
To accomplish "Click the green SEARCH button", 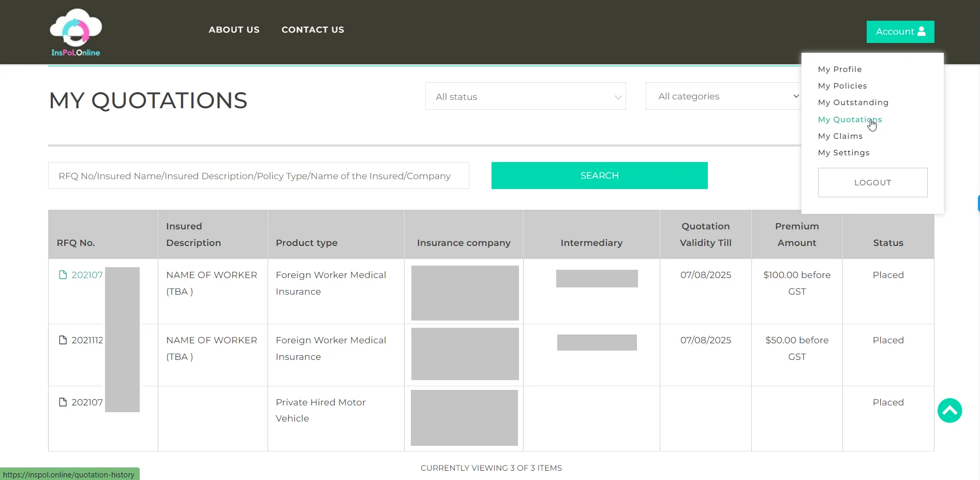I will (599, 176).
